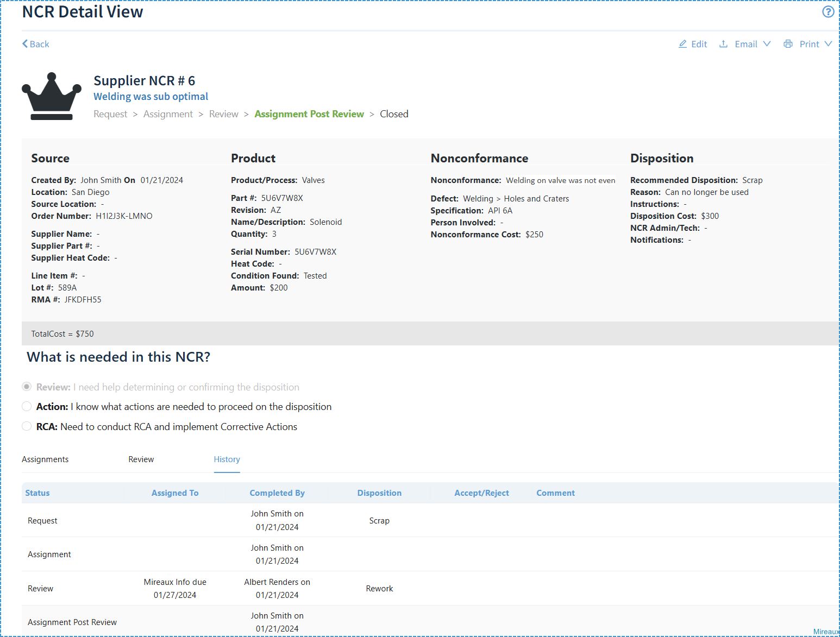The image size is (840, 637).
Task: Select Assignment Post Review in the breadcrumb
Action: pyautogui.click(x=309, y=113)
